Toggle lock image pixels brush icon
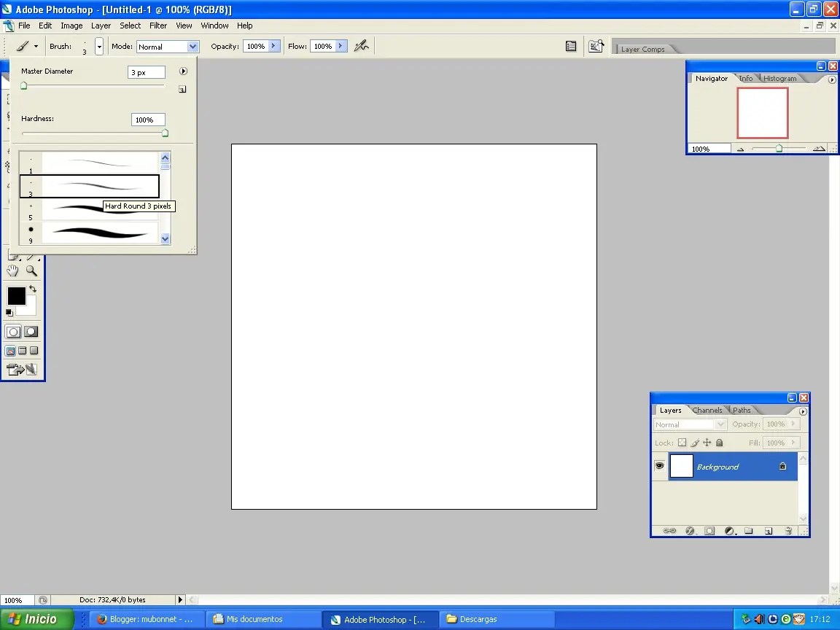Viewport: 840px width, 630px height. pyautogui.click(x=695, y=443)
